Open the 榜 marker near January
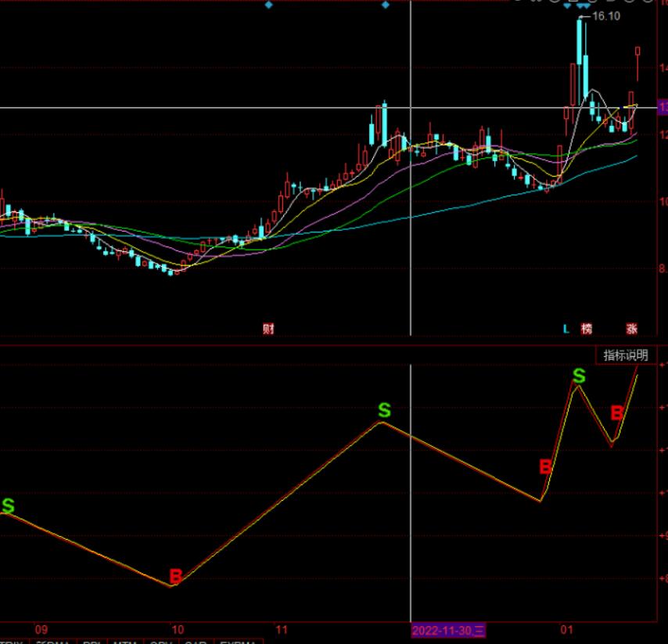 tap(587, 329)
